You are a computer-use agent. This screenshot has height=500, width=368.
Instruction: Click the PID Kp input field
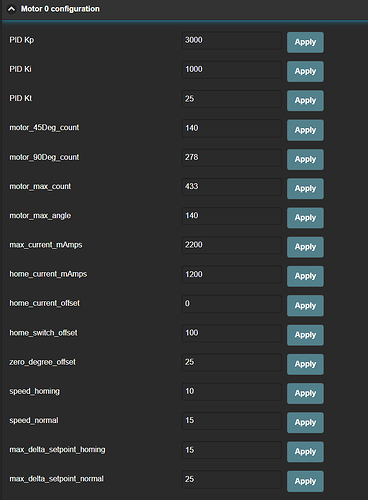point(232,40)
